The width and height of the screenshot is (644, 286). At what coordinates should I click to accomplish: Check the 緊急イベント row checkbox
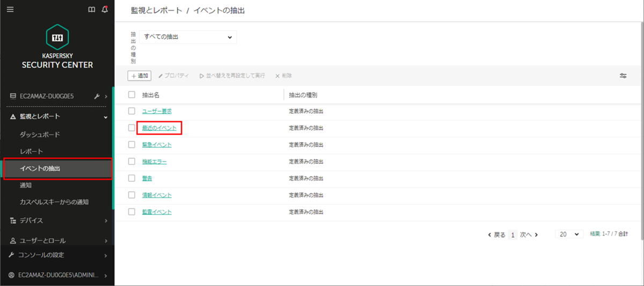click(x=131, y=144)
